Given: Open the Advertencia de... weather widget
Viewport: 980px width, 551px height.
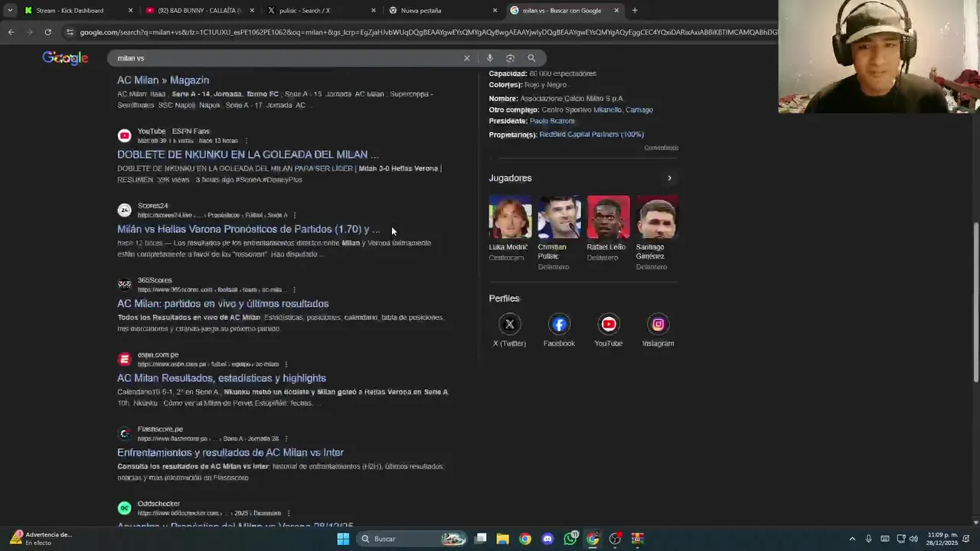Looking at the screenshot, I should point(40,539).
